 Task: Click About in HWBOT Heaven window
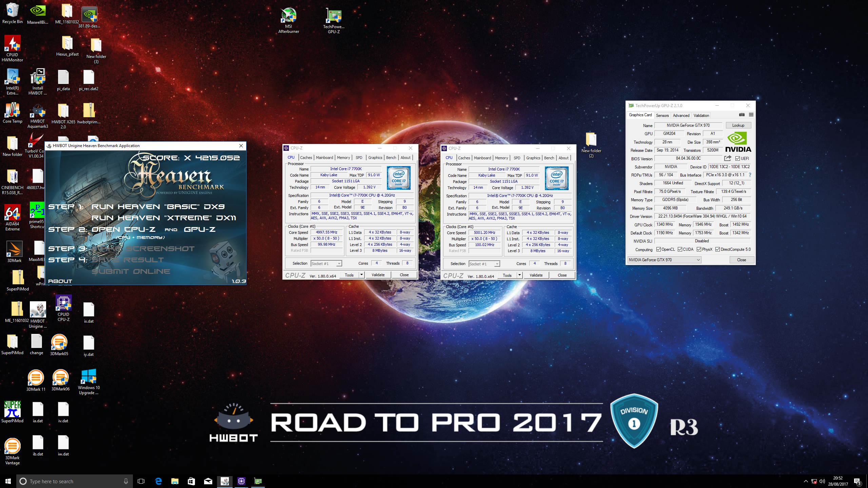click(x=60, y=281)
